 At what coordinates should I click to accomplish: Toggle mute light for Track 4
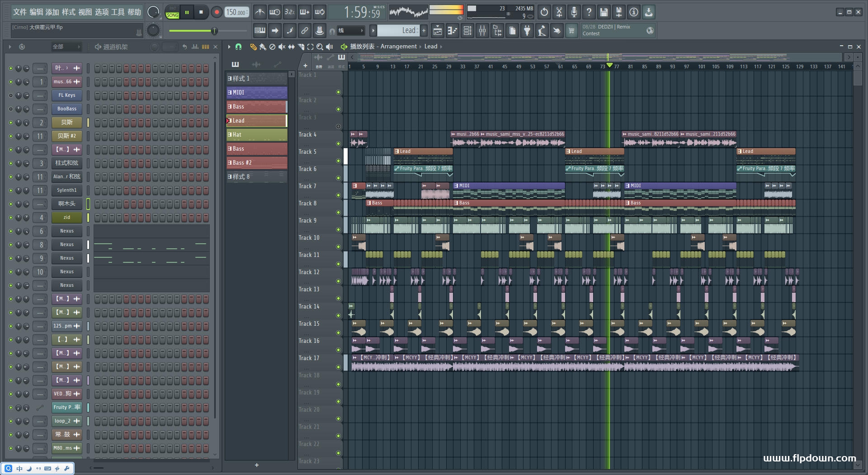(x=338, y=143)
